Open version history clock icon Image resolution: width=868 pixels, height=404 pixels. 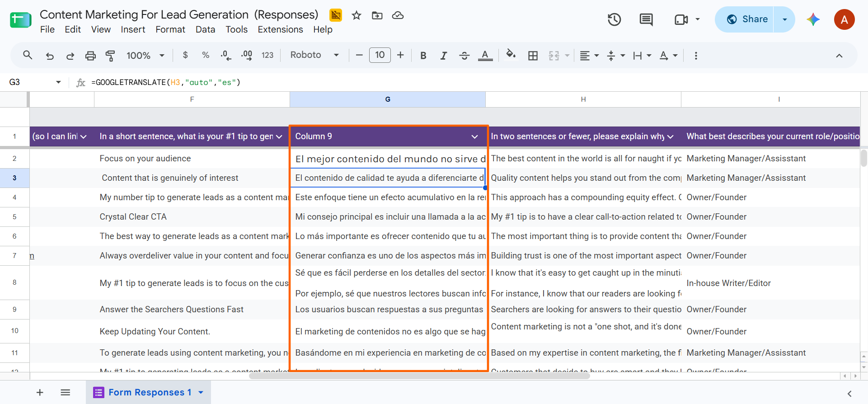[614, 19]
